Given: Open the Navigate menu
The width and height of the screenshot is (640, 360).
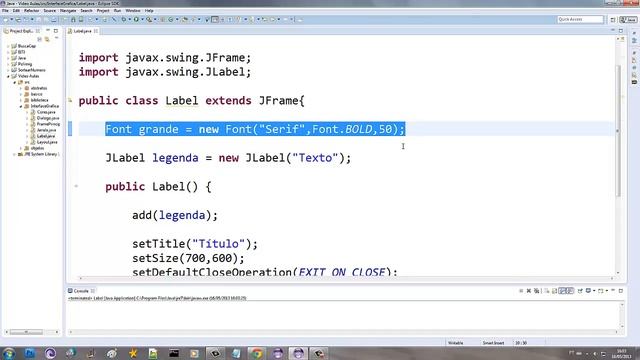Looking at the screenshot, I should click(68, 11).
